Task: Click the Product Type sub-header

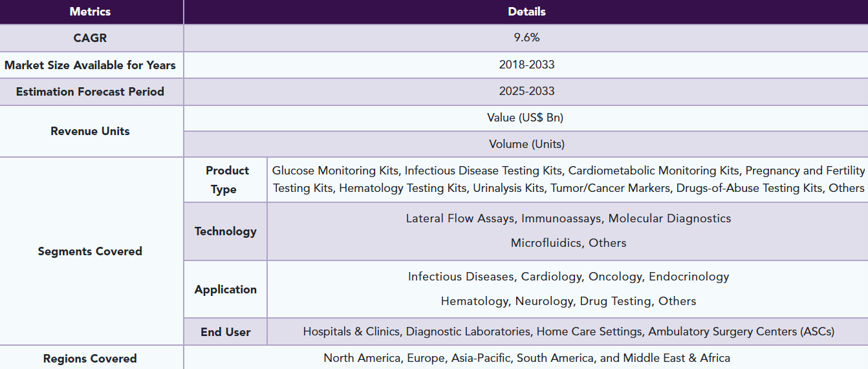Action: (x=226, y=180)
